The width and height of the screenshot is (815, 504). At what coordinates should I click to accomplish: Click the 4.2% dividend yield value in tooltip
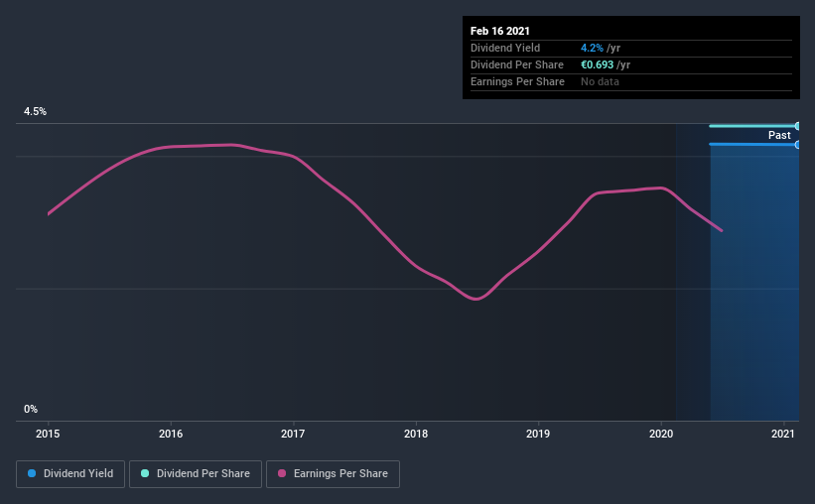click(592, 48)
